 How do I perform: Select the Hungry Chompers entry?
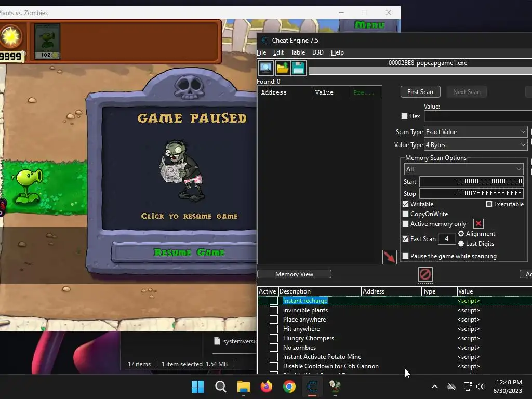tap(309, 338)
